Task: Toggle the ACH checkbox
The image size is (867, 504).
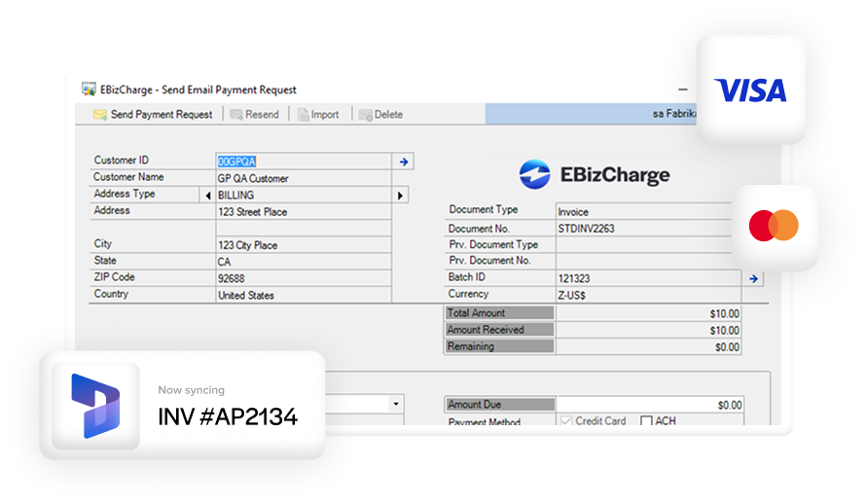Action: (646, 421)
